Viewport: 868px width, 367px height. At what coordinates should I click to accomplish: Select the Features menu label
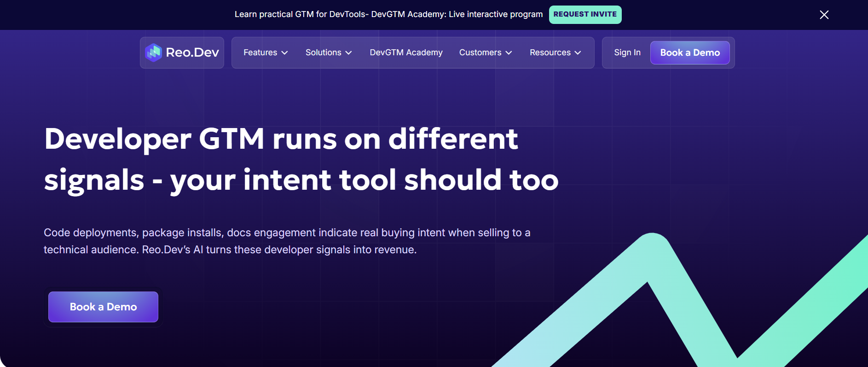pyautogui.click(x=260, y=52)
